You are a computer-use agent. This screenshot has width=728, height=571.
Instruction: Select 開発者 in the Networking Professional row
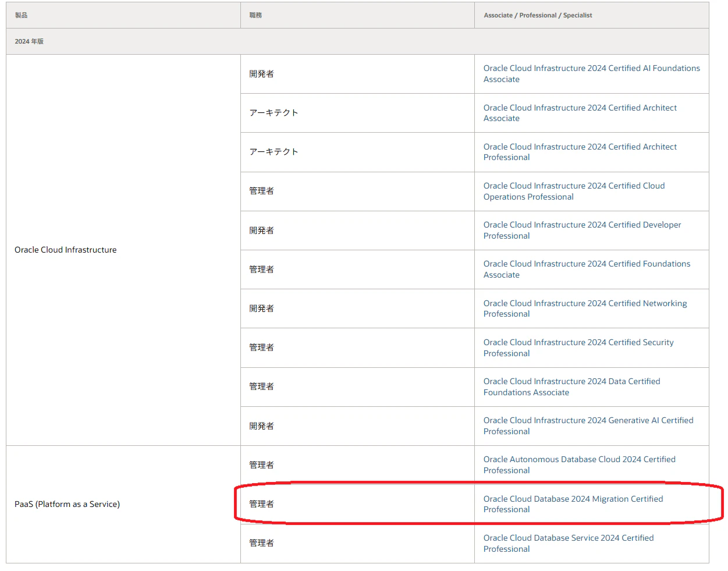[x=261, y=308]
